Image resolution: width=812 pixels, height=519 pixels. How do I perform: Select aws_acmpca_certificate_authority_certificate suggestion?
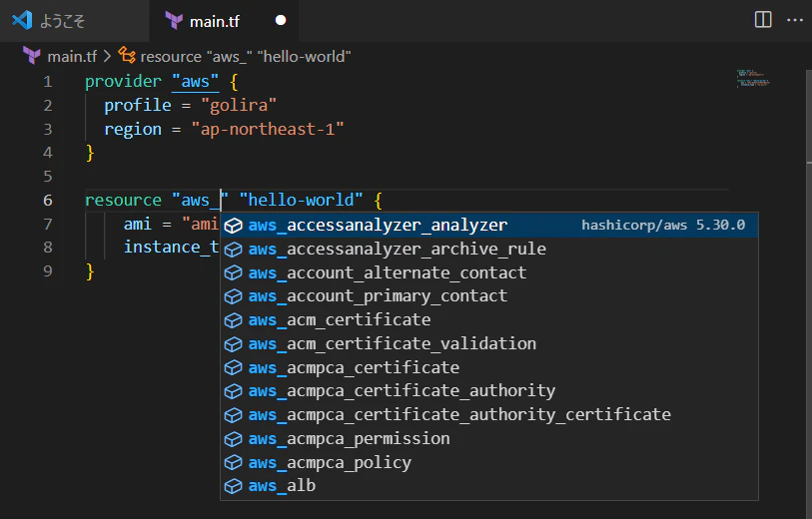[489, 415]
